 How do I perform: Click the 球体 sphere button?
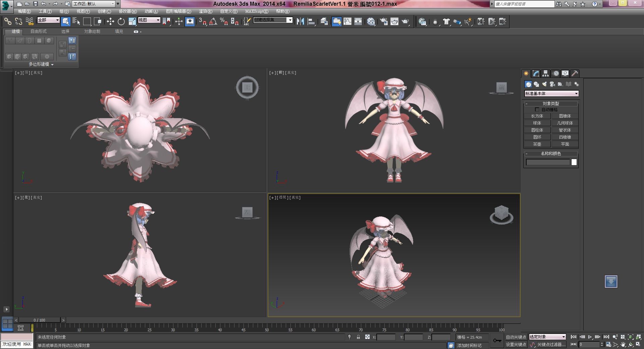coord(537,123)
